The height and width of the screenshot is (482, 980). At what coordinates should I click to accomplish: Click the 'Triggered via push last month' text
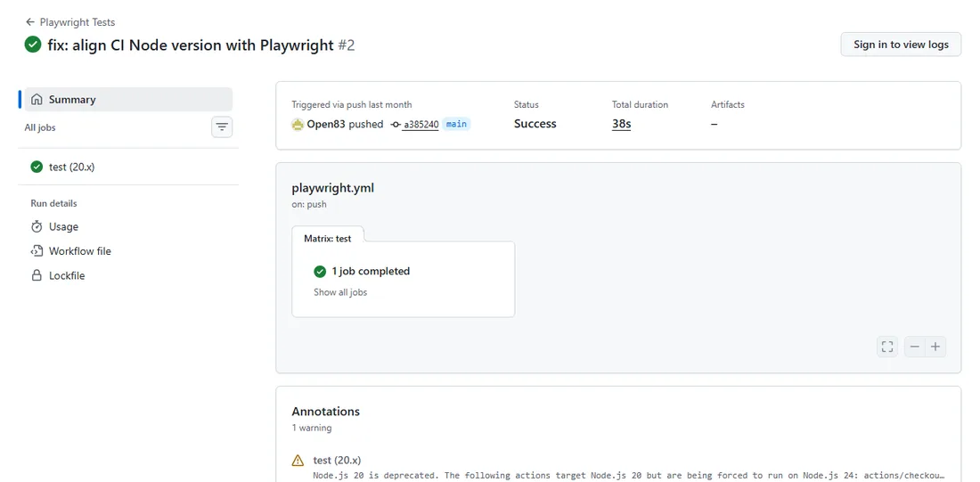[x=352, y=104]
